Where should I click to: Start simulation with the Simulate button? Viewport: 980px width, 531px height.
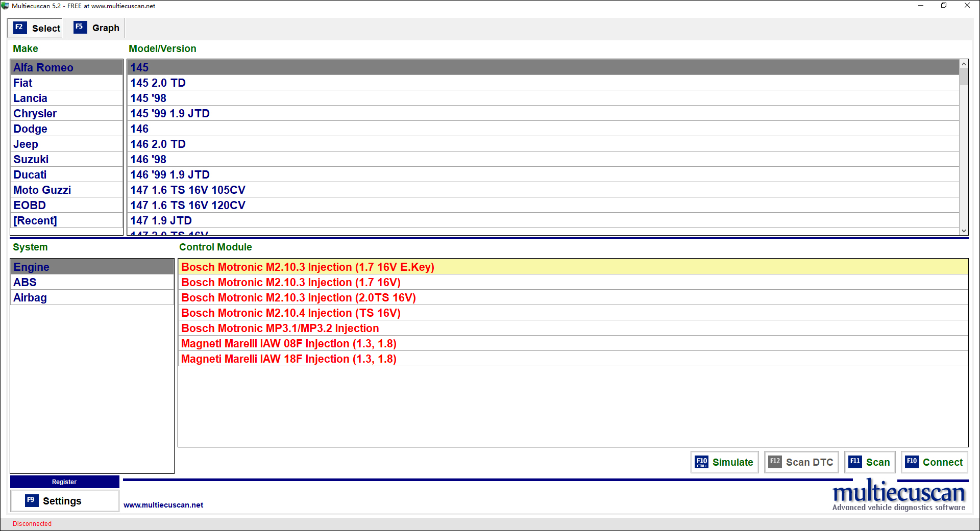[725, 462]
